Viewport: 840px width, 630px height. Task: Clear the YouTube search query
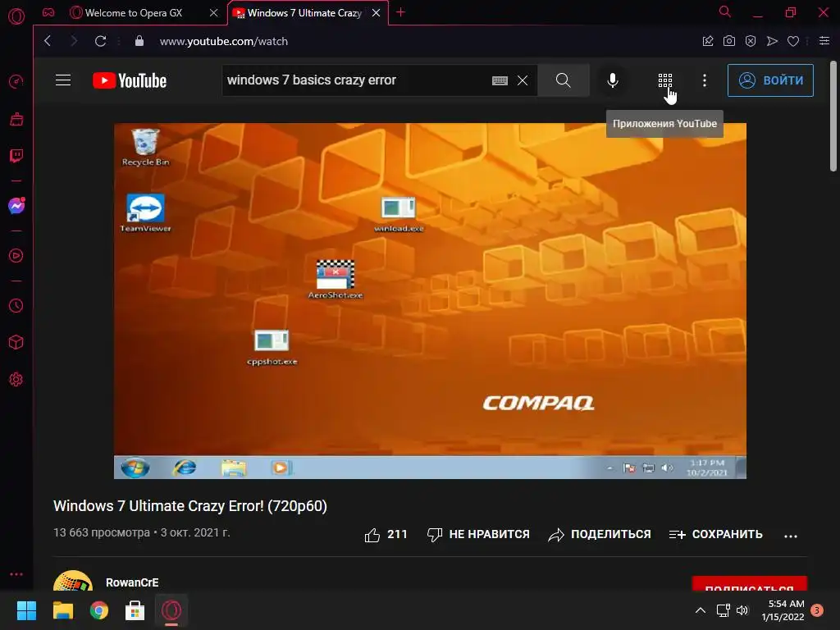[x=523, y=80]
